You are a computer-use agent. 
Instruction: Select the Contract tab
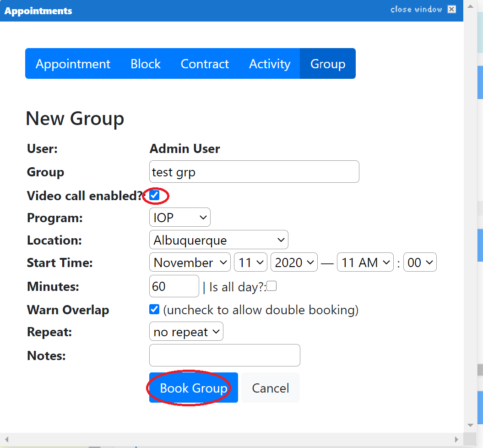pos(205,64)
